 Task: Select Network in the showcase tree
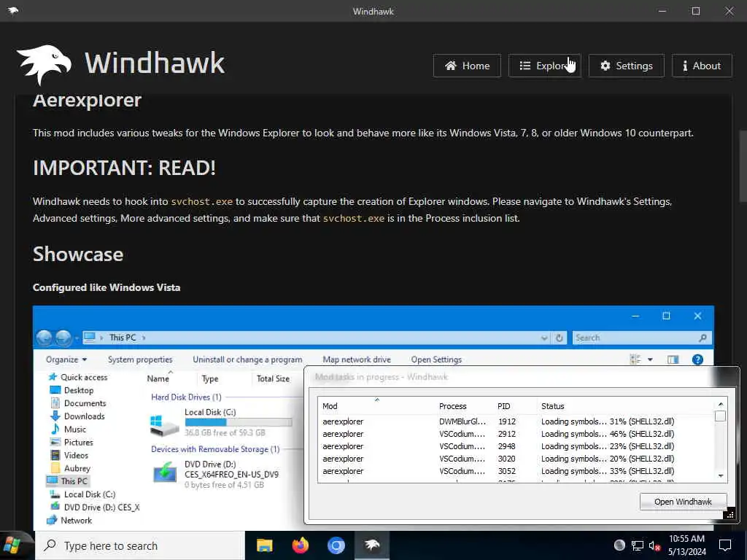click(x=69, y=521)
